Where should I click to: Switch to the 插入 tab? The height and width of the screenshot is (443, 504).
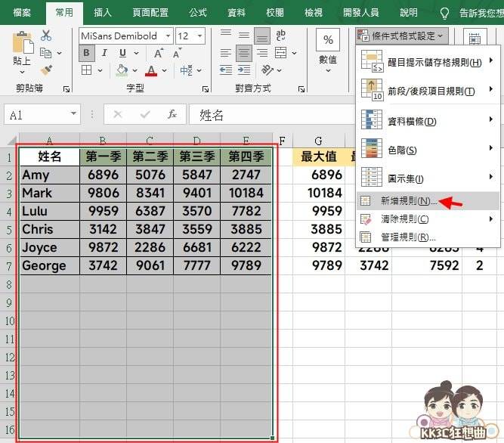(x=103, y=13)
